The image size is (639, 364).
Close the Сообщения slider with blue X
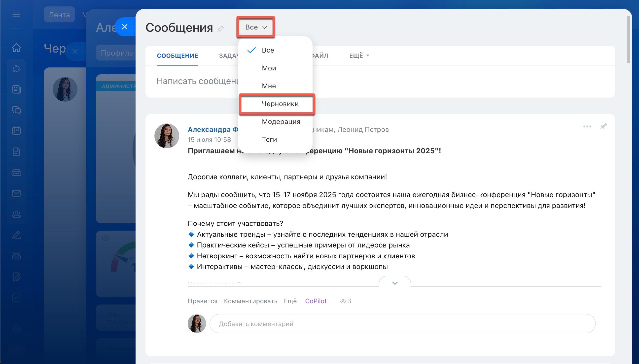pyautogui.click(x=125, y=27)
